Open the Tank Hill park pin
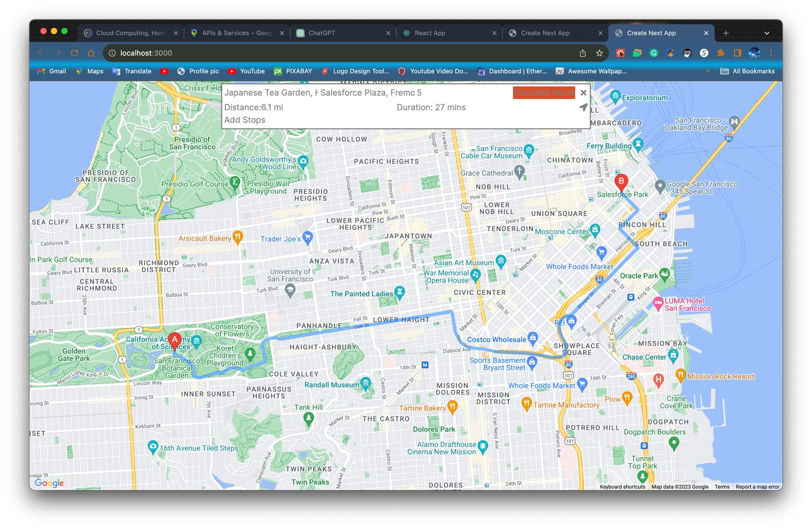Screen dimensions: 812x529 pyautogui.click(x=309, y=418)
